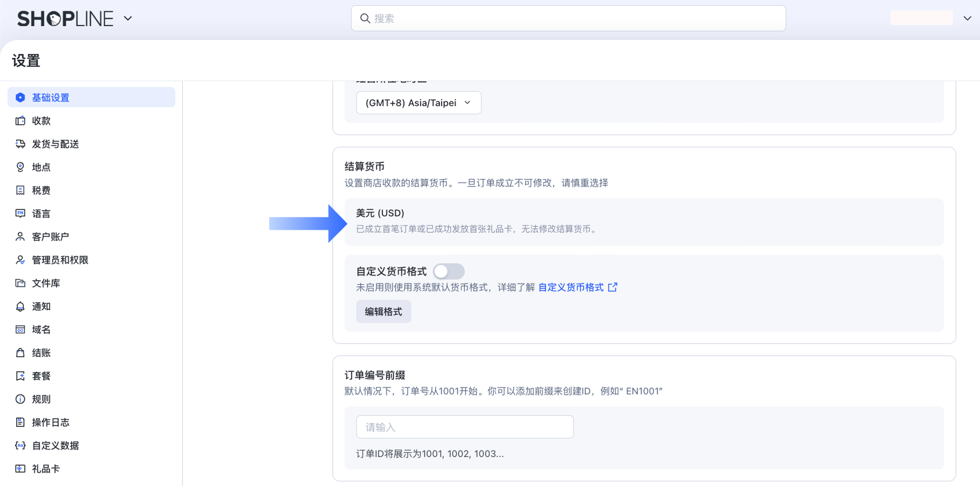Click the 域名 domain icon

20,329
